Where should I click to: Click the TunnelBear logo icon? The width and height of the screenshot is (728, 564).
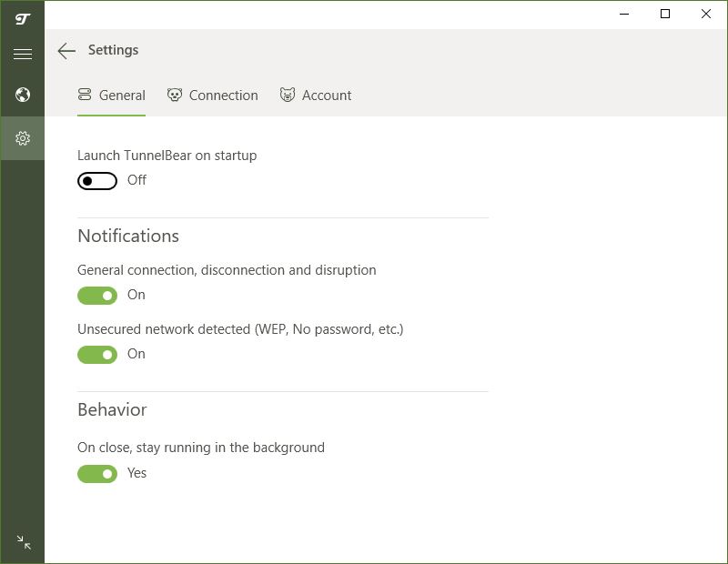22,18
